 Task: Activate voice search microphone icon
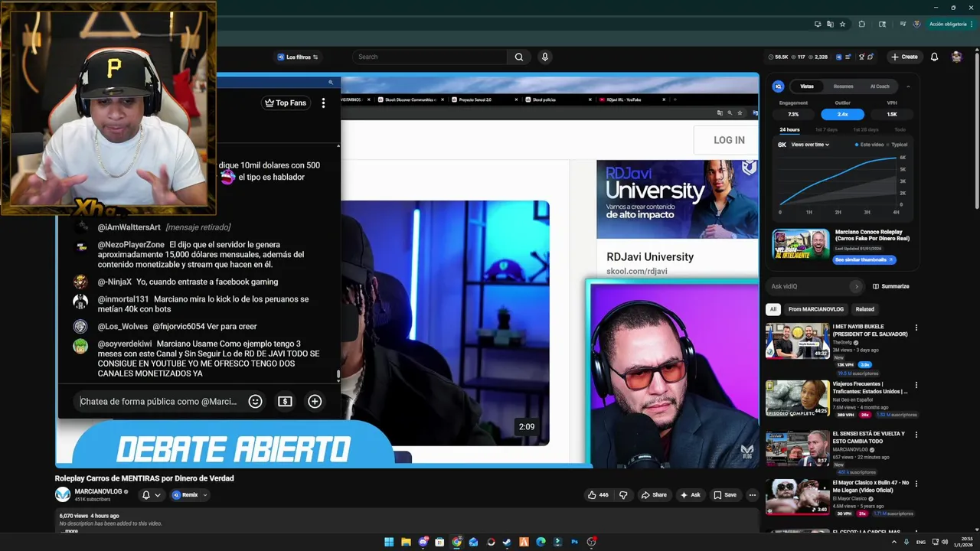pyautogui.click(x=545, y=57)
